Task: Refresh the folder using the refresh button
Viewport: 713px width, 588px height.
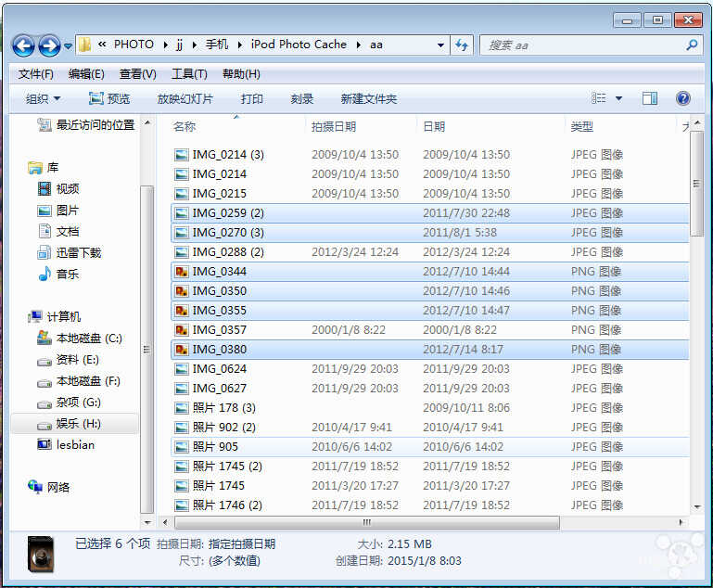Action: pyautogui.click(x=462, y=45)
